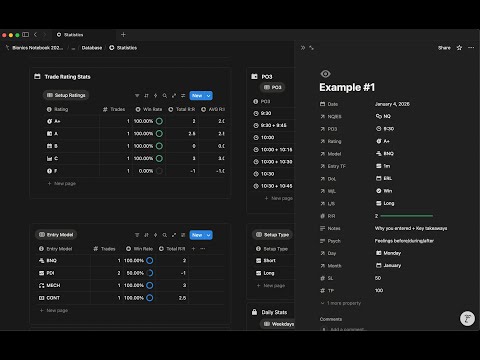Open column options ellipsis in Entry Model
The height and width of the screenshot is (360, 480).
tap(203, 249)
